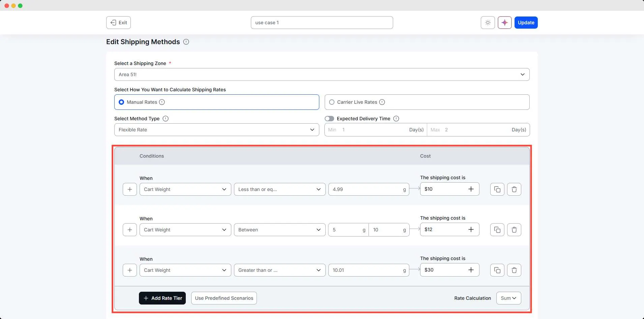Open the Select Method Type info tooltip
This screenshot has height=319, width=644.
click(165, 119)
